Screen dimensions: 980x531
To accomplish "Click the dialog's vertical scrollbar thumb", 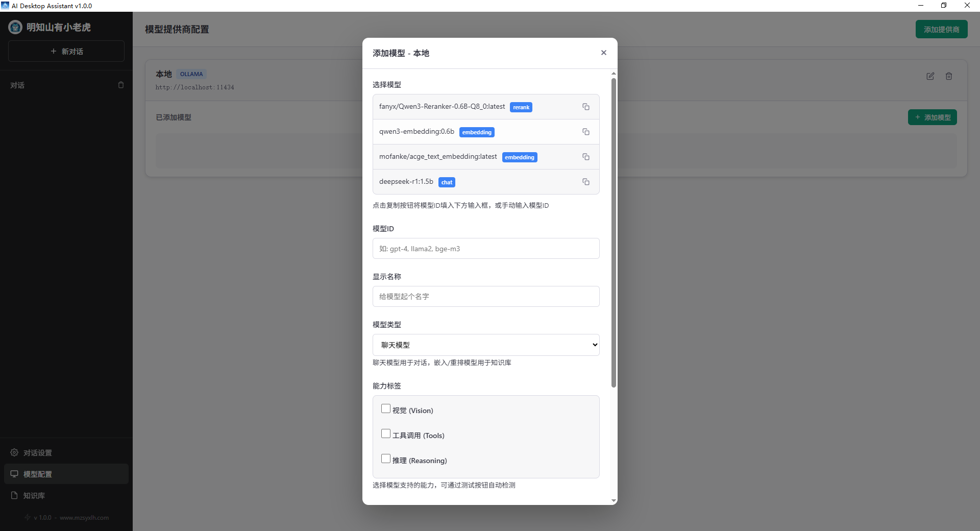I will tap(614, 232).
